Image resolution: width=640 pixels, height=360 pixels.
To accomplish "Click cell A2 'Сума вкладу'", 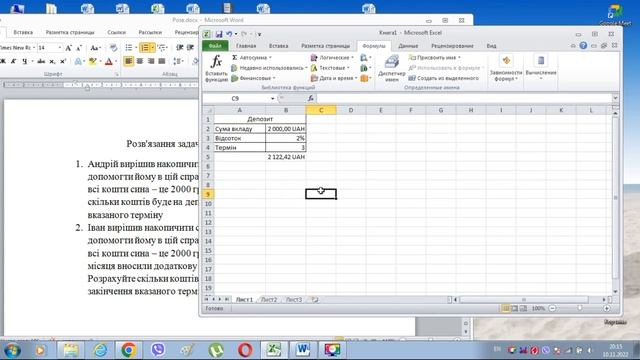I will coord(240,129).
